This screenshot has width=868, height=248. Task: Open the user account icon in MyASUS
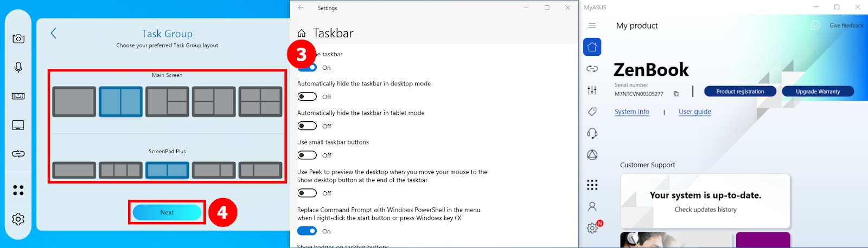592,206
